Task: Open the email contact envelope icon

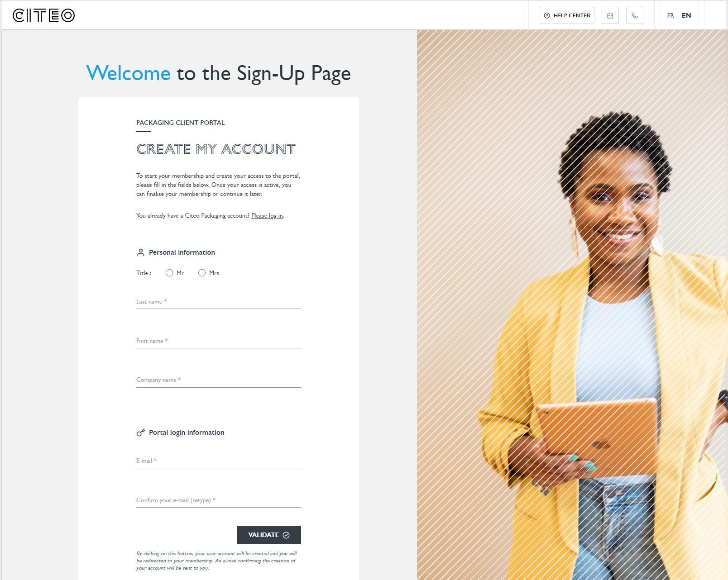Action: (x=610, y=15)
